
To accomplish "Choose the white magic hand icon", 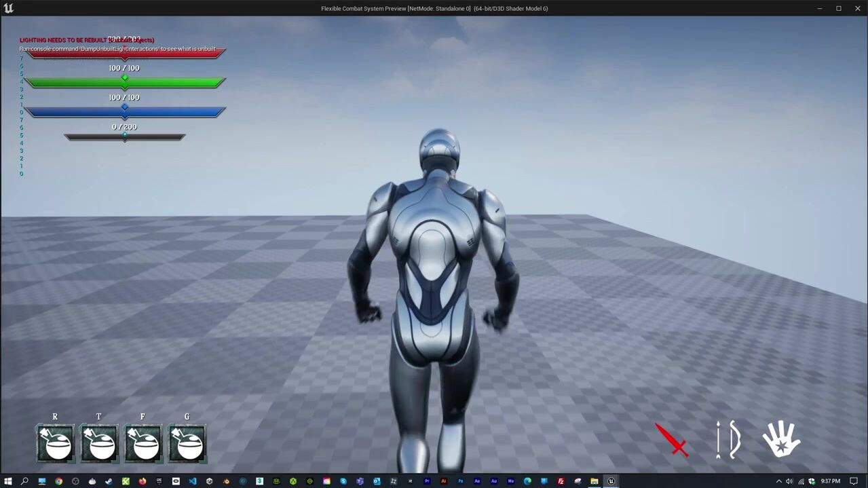I will pos(781,438).
